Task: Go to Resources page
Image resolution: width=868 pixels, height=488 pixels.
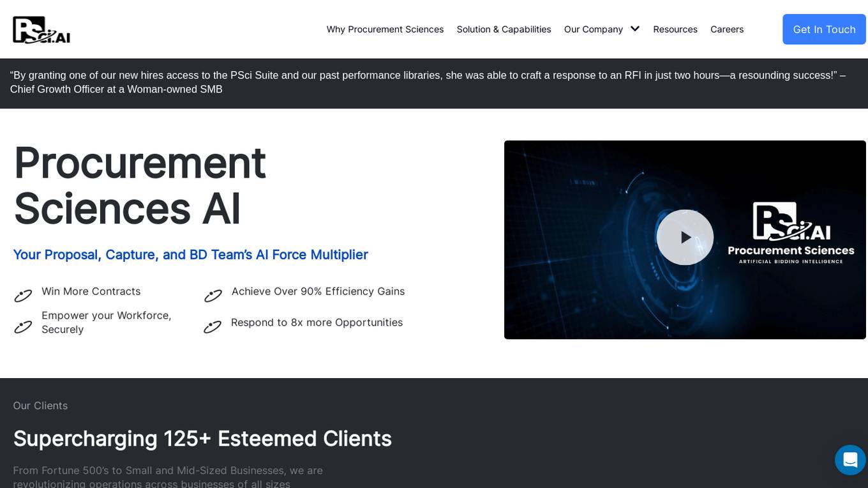Action: click(675, 29)
